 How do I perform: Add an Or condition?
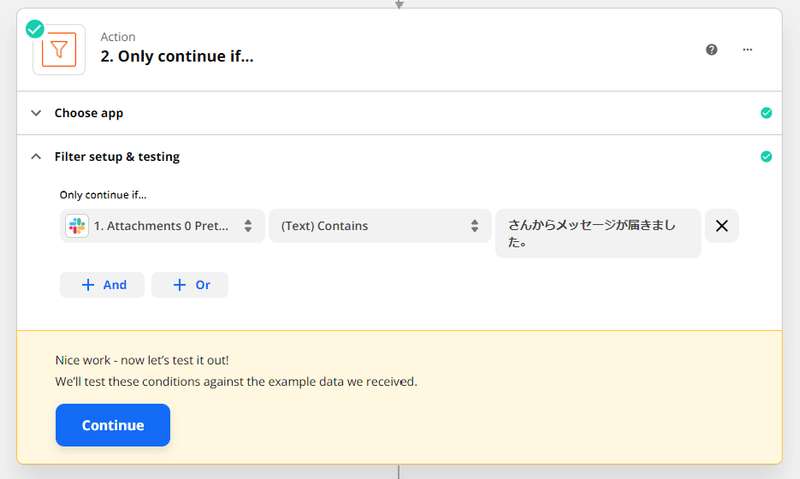point(190,285)
